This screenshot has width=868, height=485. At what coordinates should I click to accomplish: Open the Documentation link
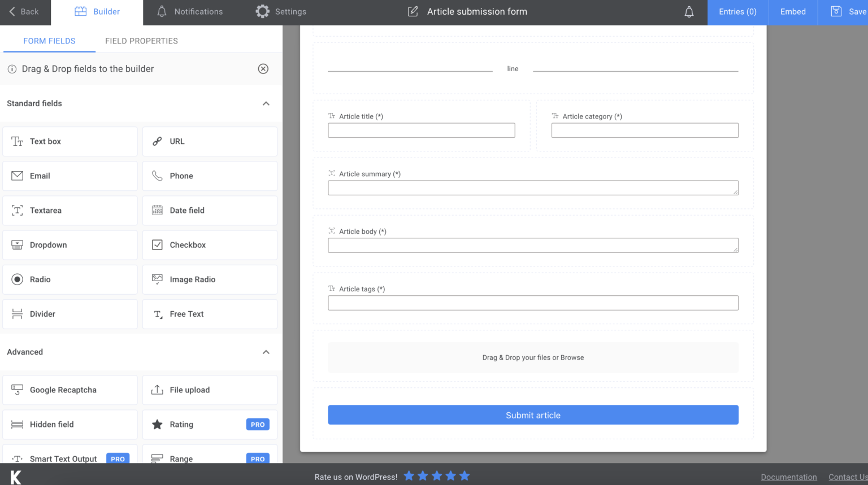[789, 477]
